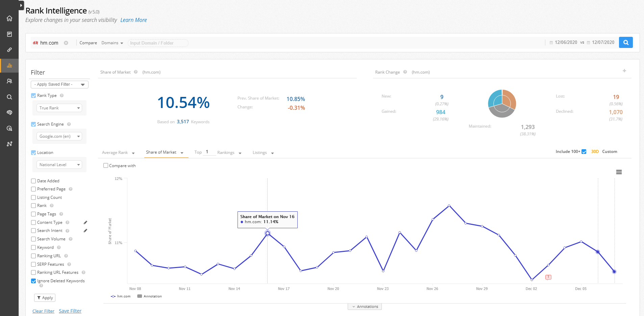The width and height of the screenshot is (644, 316).
Task: Open the sidebar magnifier search icon
Action: [x=9, y=97]
